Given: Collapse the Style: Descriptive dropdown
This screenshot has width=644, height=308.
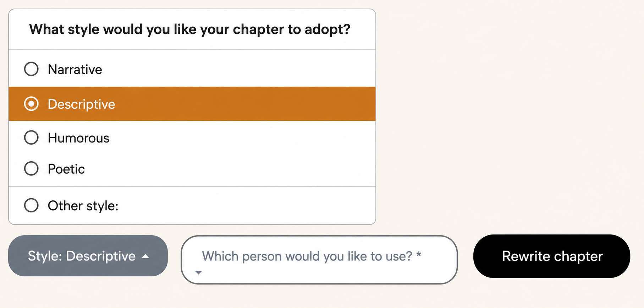Looking at the screenshot, I should point(88,256).
